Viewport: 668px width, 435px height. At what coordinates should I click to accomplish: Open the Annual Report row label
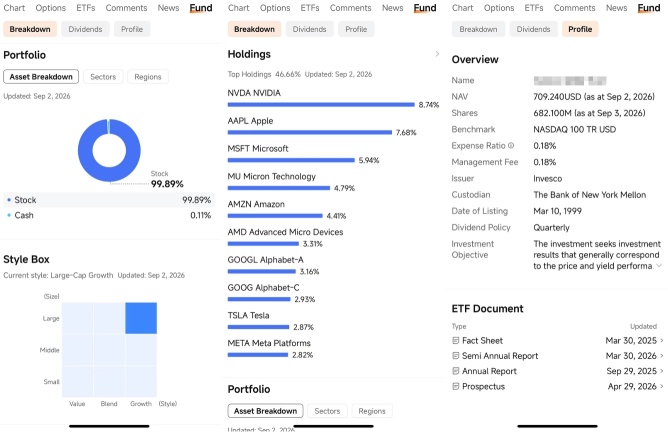(x=489, y=371)
